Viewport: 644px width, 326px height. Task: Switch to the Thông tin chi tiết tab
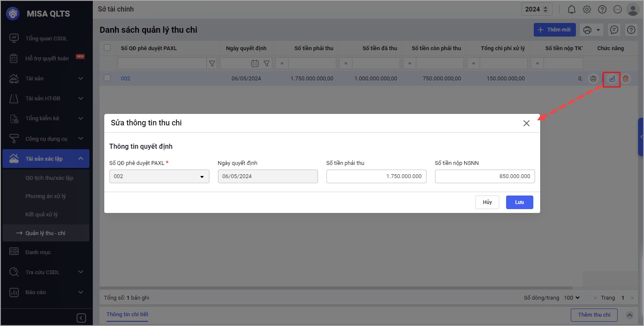pos(127,315)
